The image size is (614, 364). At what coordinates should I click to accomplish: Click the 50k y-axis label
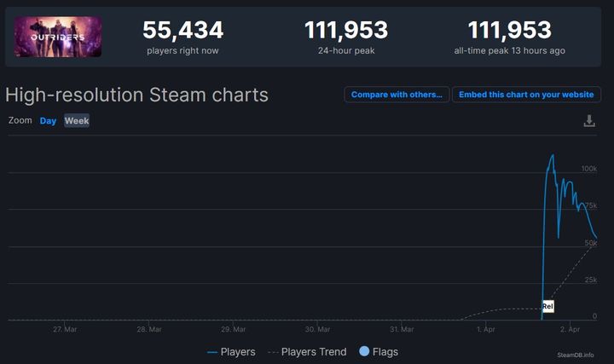coord(590,243)
